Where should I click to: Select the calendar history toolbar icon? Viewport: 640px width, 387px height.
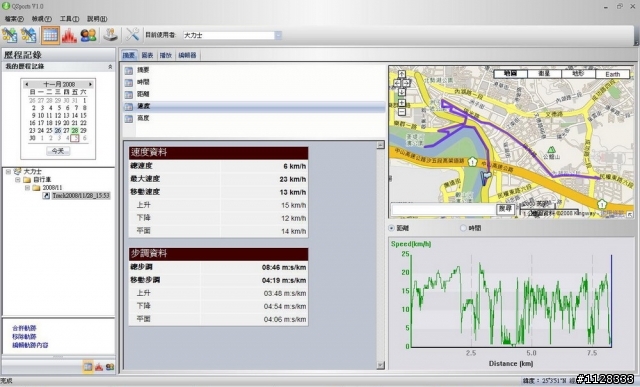[x=50, y=35]
